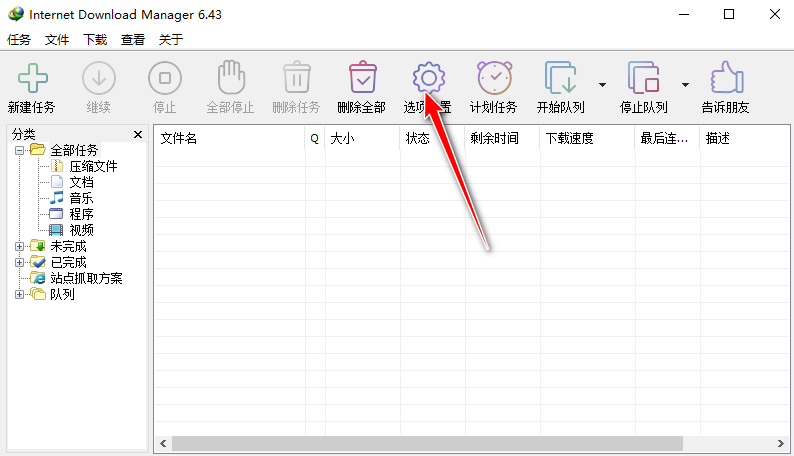Click the IDM logo in title bar
Screen dimensions: 794x456
tap(16, 14)
